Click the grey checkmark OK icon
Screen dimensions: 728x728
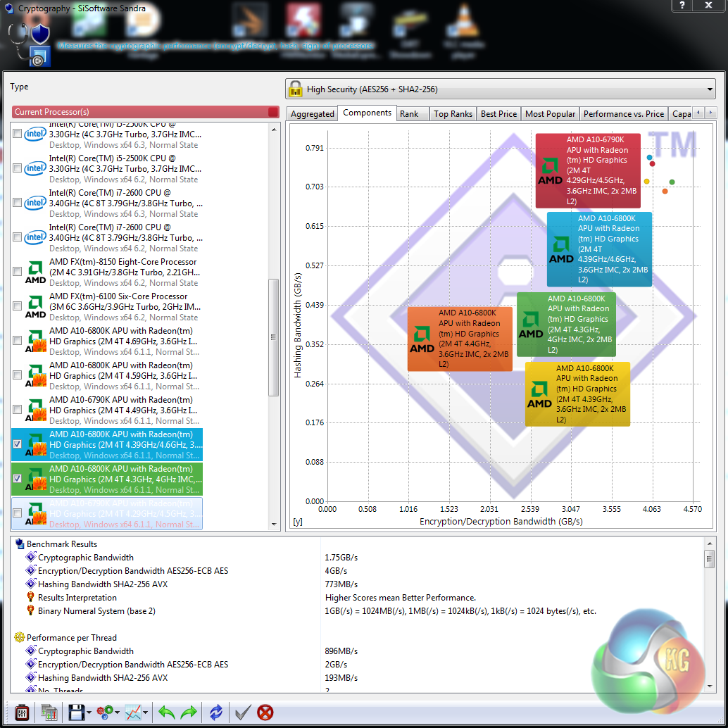click(242, 713)
